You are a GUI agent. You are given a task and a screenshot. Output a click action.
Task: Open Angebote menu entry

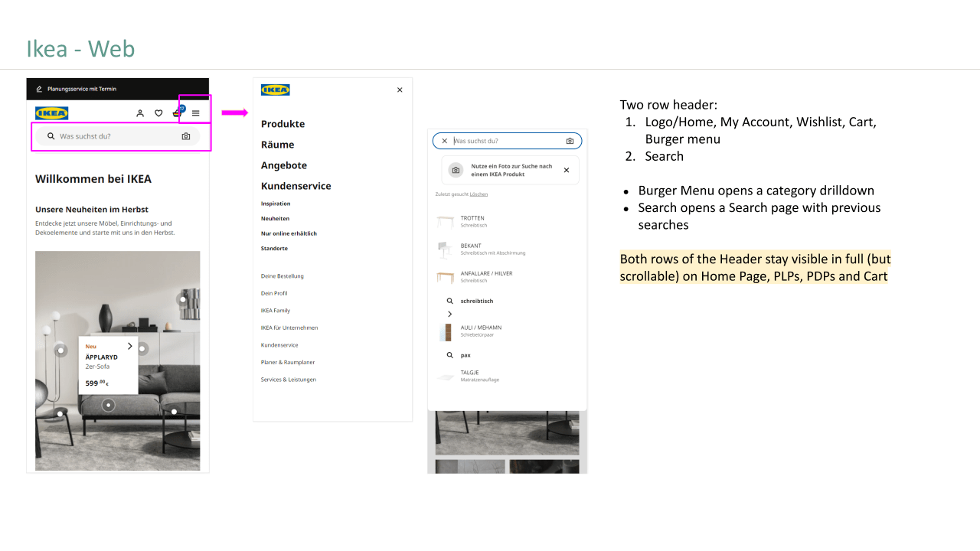point(283,165)
